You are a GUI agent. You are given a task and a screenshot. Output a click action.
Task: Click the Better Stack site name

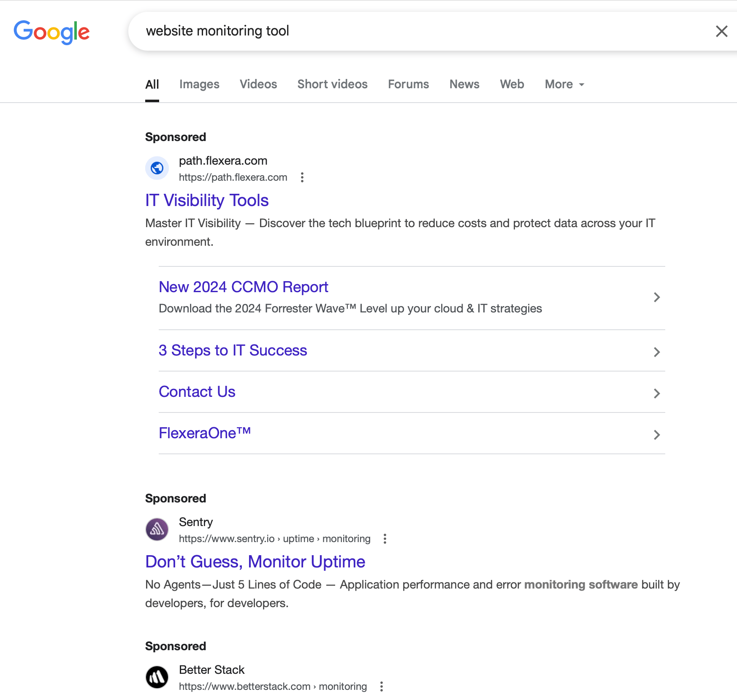click(212, 670)
